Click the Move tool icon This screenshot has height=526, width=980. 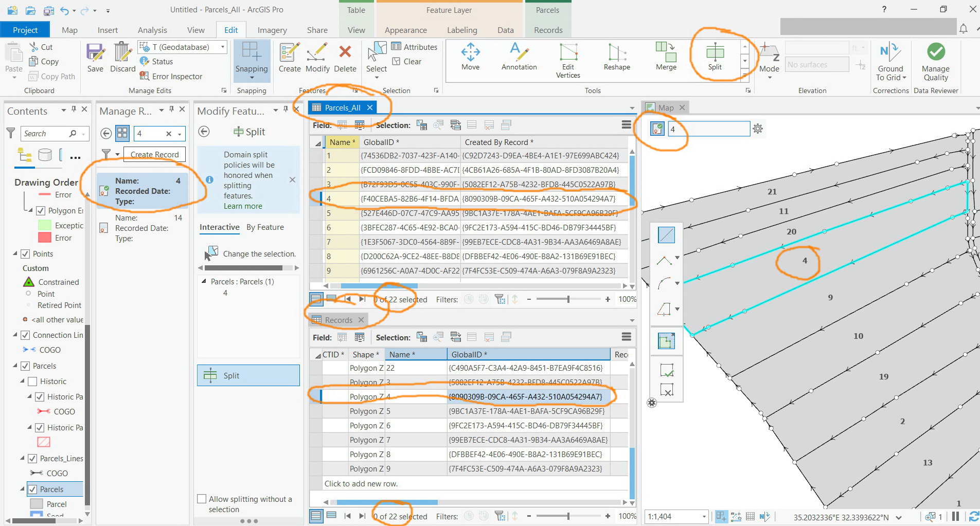click(x=470, y=52)
